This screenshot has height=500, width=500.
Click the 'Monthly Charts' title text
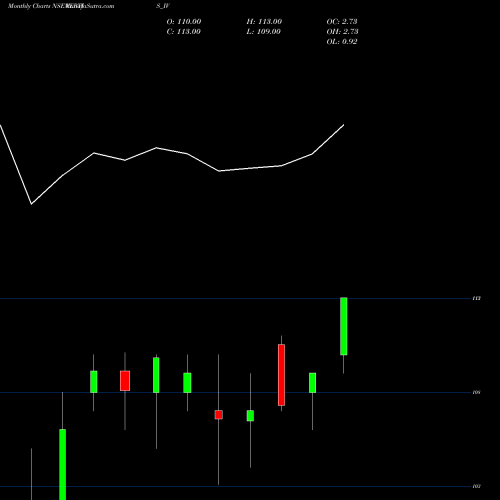pos(29,6)
